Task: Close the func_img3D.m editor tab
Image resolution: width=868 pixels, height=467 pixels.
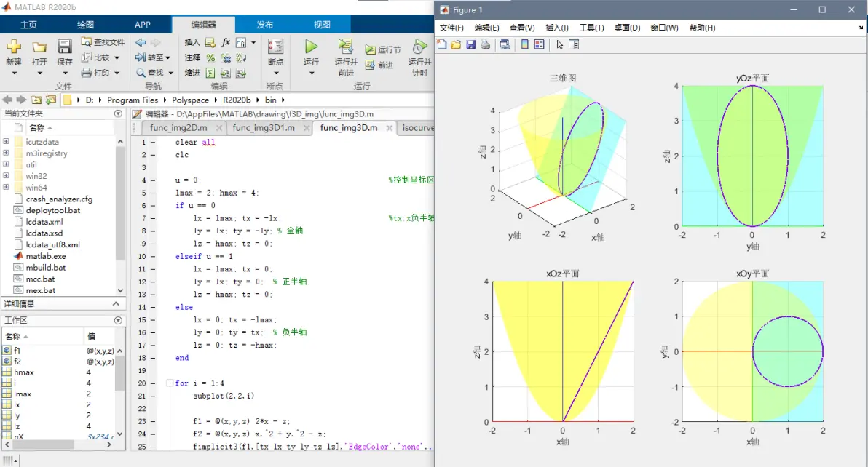Action: coord(389,128)
